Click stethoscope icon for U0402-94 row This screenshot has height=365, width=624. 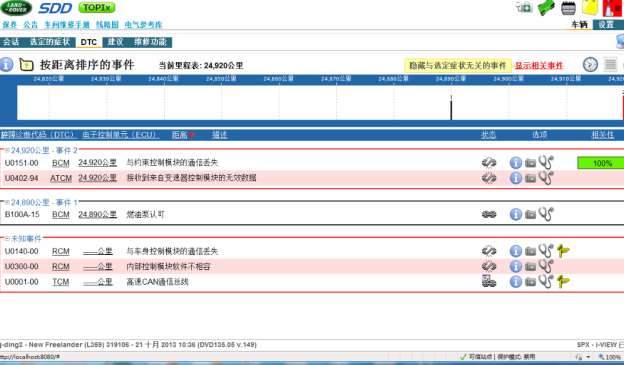click(546, 178)
